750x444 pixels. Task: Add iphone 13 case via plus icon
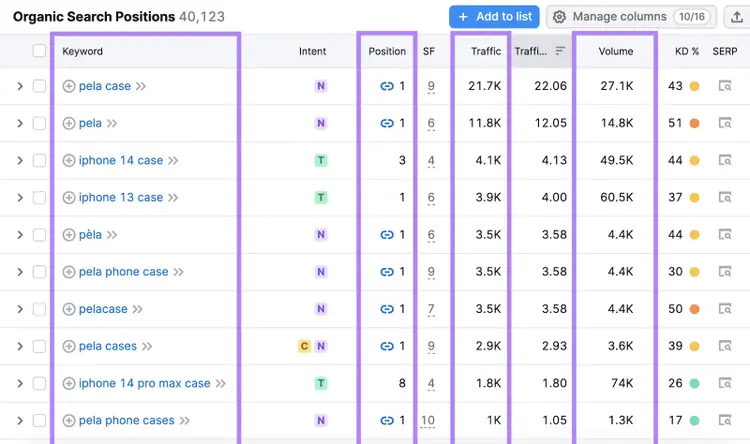point(69,198)
